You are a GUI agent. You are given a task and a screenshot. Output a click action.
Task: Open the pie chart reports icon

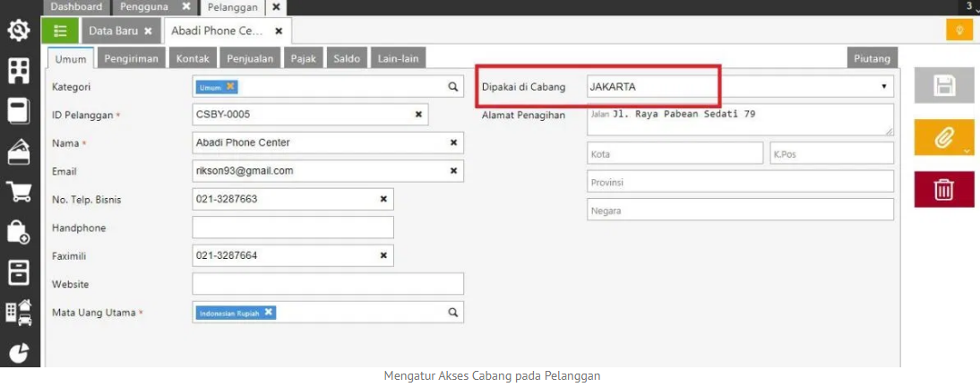[x=18, y=353]
